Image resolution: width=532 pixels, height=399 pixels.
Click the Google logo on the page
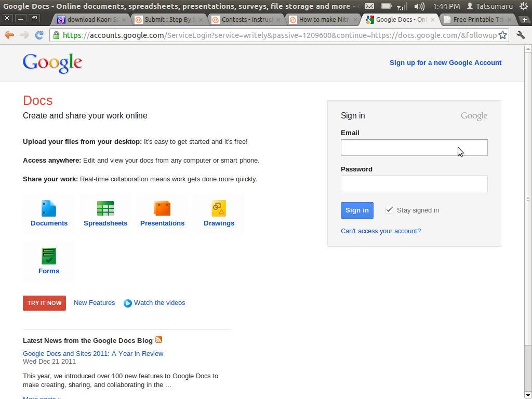coord(52,63)
